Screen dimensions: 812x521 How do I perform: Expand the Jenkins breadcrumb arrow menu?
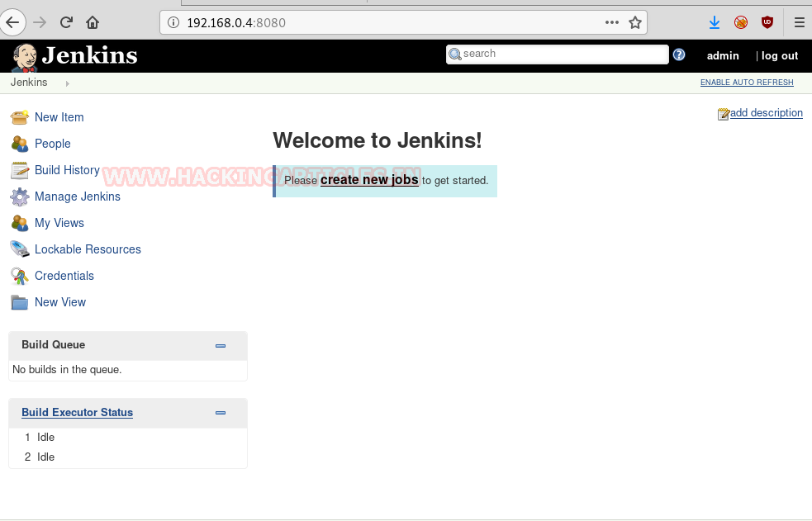pos(67,83)
